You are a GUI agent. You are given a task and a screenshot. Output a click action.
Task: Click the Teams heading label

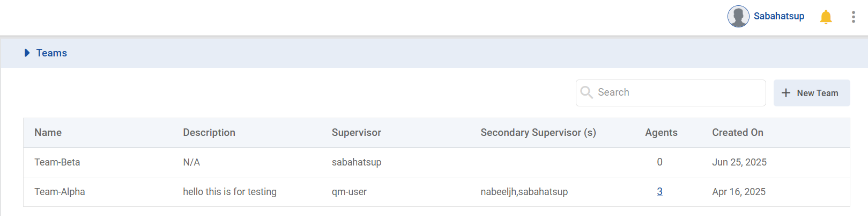click(x=51, y=53)
